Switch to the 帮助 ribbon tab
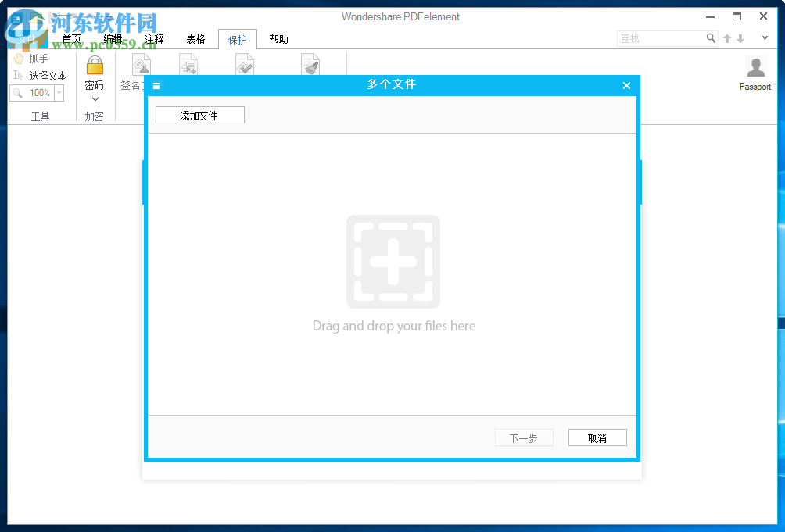 [x=278, y=37]
